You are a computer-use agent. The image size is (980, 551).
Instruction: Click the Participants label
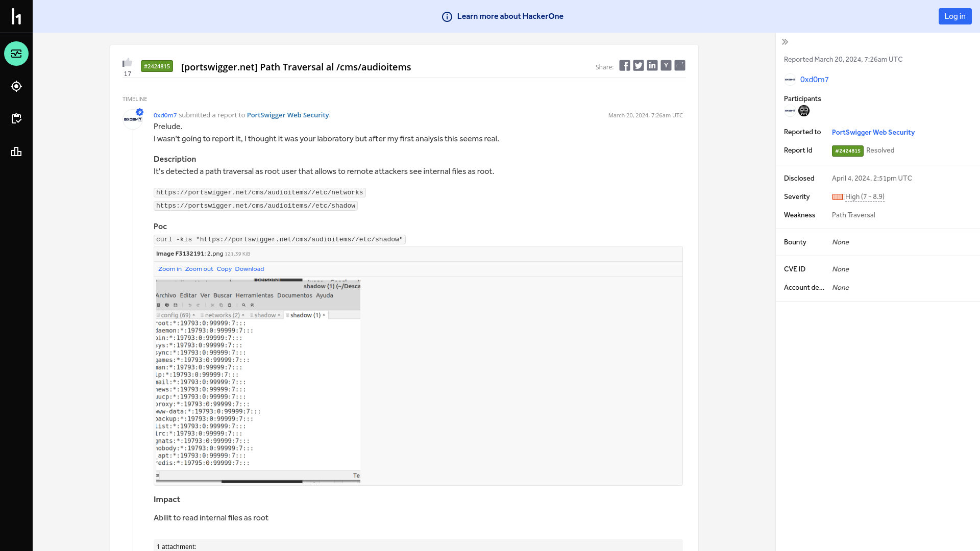(x=802, y=99)
